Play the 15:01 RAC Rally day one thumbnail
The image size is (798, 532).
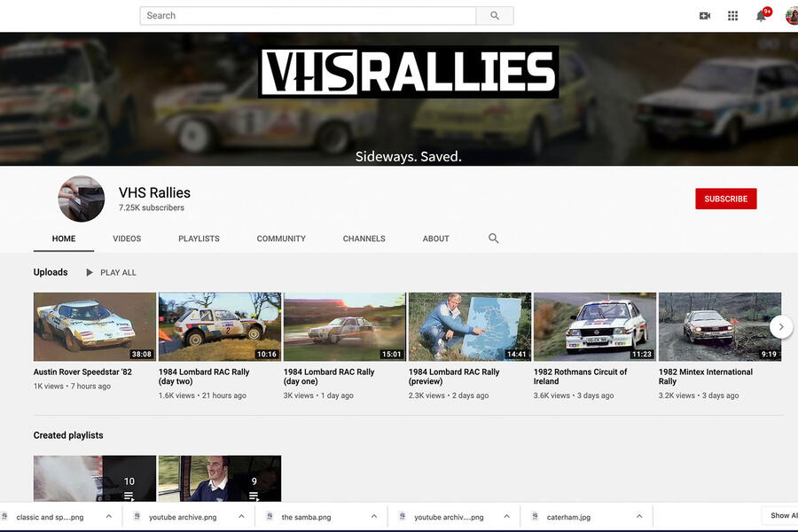[x=345, y=327]
